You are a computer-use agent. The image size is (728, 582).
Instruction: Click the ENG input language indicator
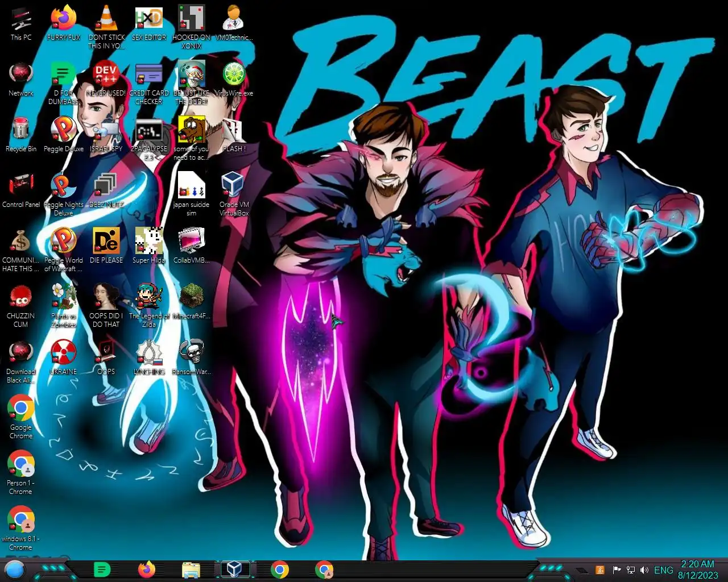point(664,570)
